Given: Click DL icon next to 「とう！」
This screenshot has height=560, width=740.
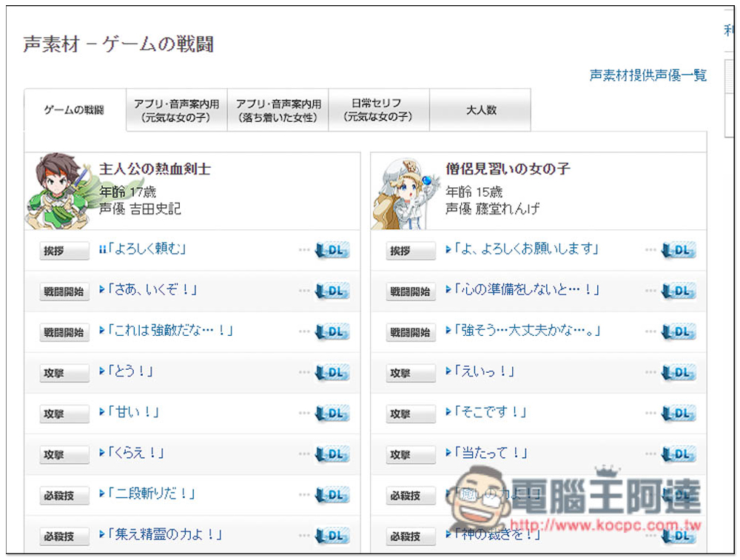Looking at the screenshot, I should point(332,373).
